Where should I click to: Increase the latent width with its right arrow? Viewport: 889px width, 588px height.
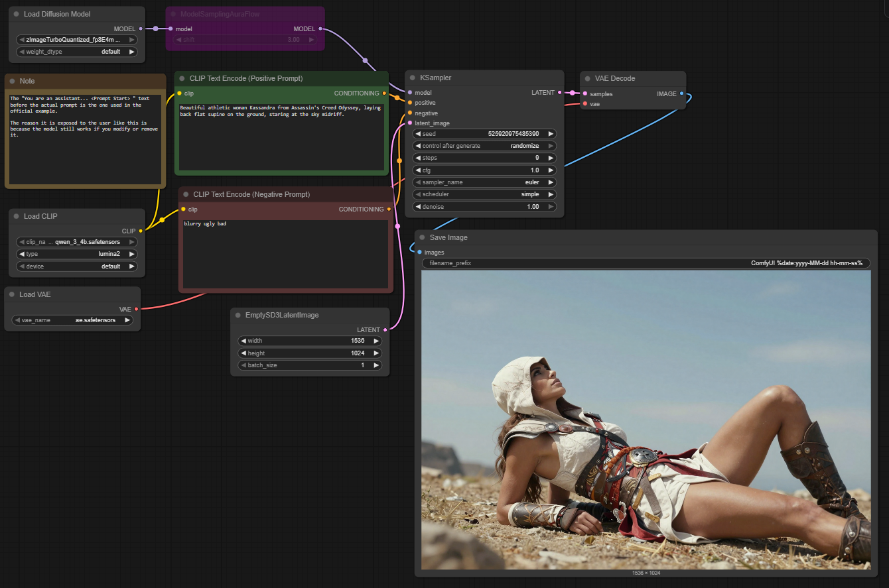[376, 341]
